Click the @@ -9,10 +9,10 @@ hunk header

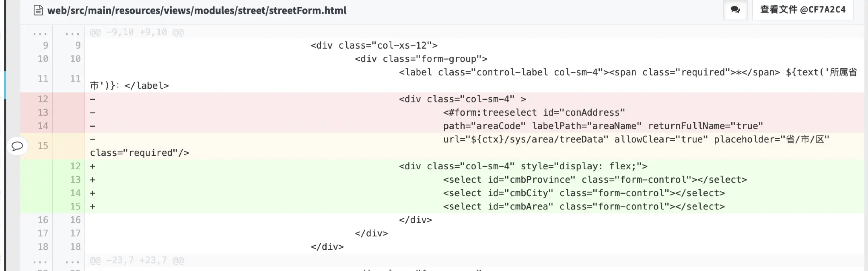(137, 32)
